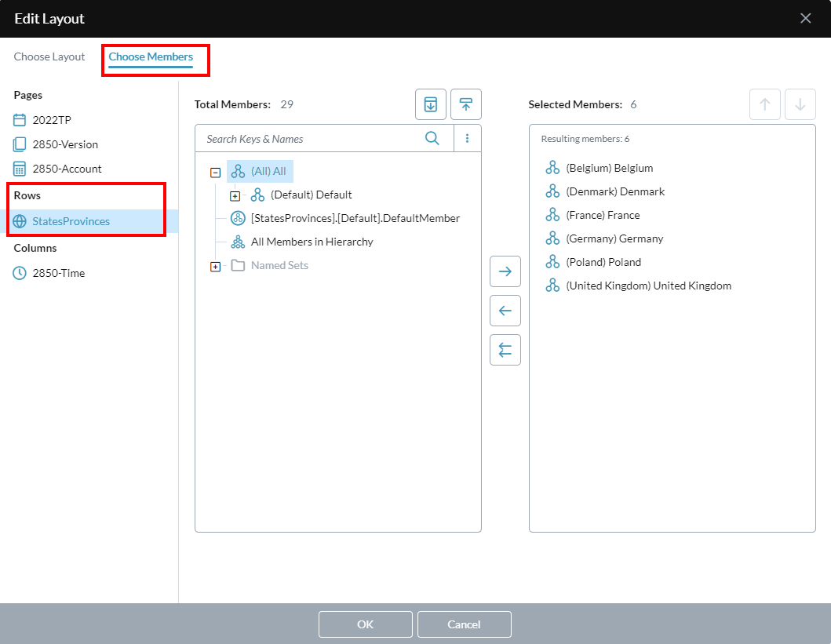The height and width of the screenshot is (644, 831).
Task: Select [StatesProvinces].[Default].DefaultMember
Action: 355,218
